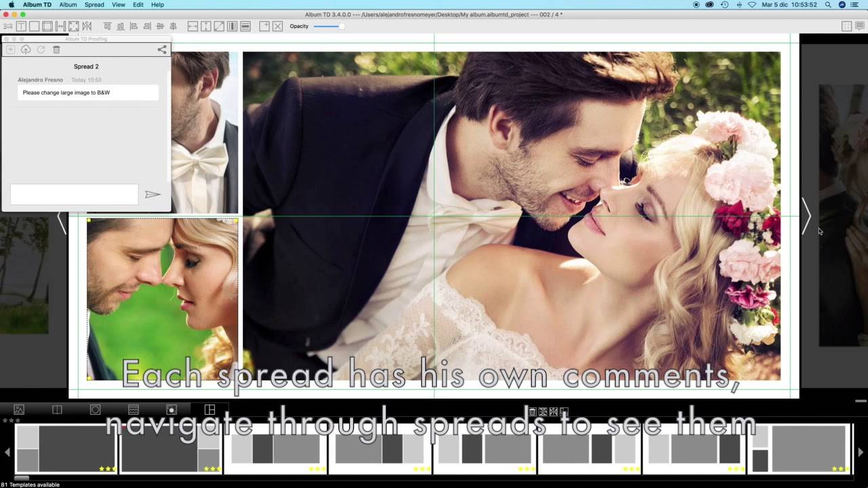Click the double-bordered frame tool icon
This screenshot has height=488, width=868.
47,26
